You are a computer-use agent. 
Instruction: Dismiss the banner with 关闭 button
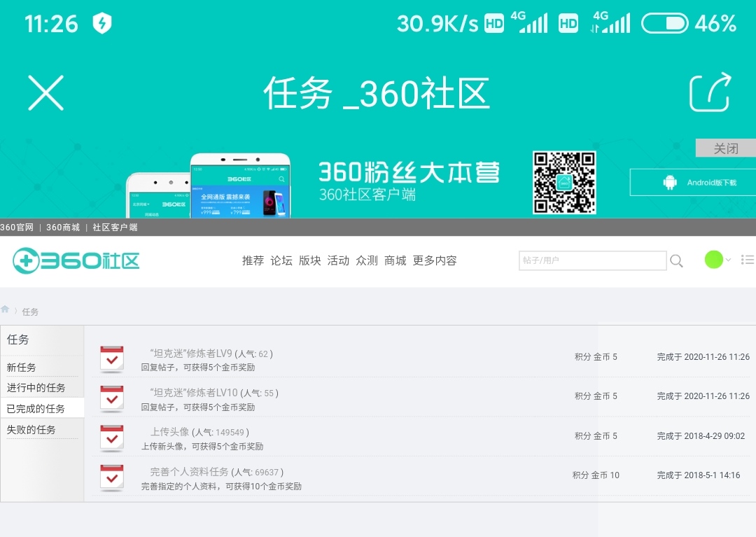(726, 148)
